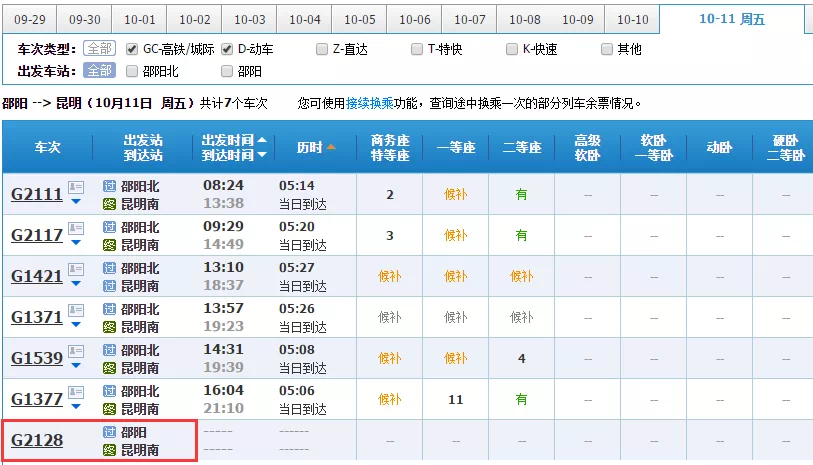Sort by 到达时间 descending arrow
This screenshot has width=813, height=465.
262,154
